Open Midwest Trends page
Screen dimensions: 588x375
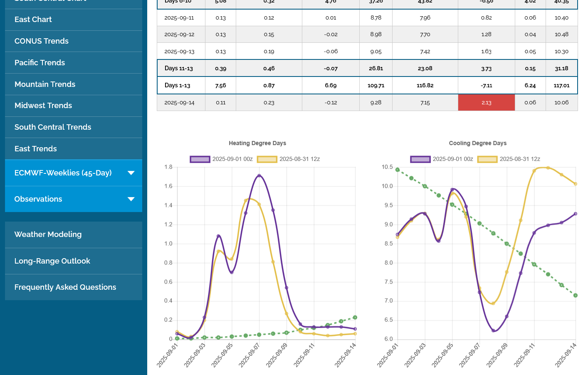pos(43,106)
